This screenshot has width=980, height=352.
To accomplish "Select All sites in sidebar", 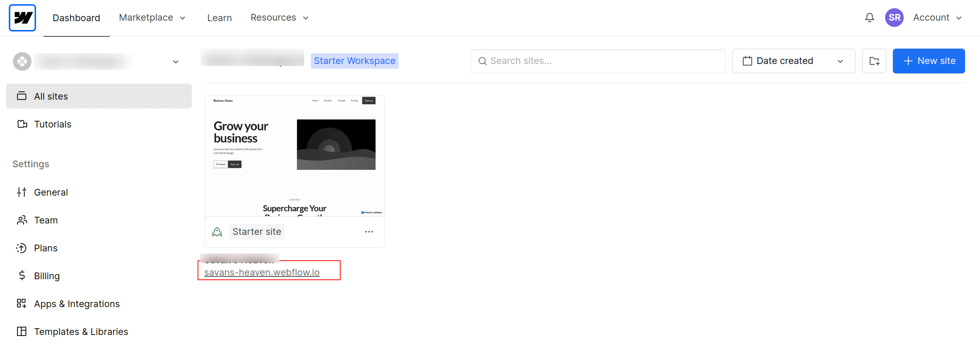I will click(99, 96).
